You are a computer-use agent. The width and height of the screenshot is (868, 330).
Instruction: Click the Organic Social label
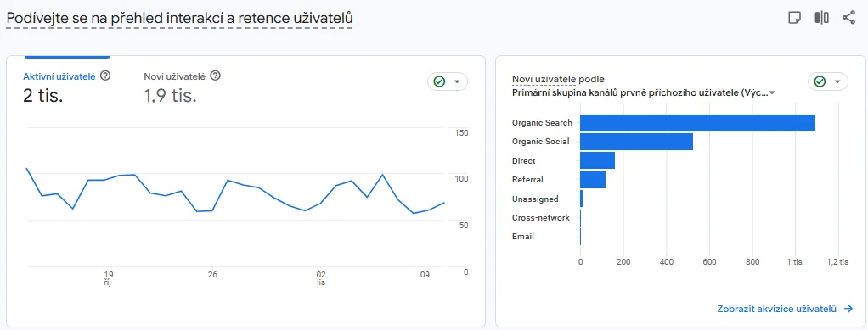pos(540,142)
